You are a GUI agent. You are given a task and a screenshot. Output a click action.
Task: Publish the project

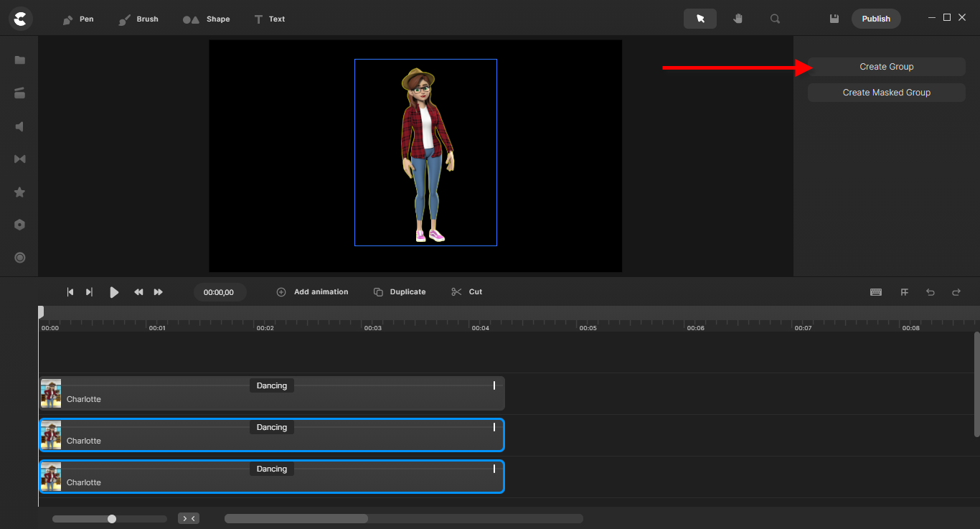876,19
